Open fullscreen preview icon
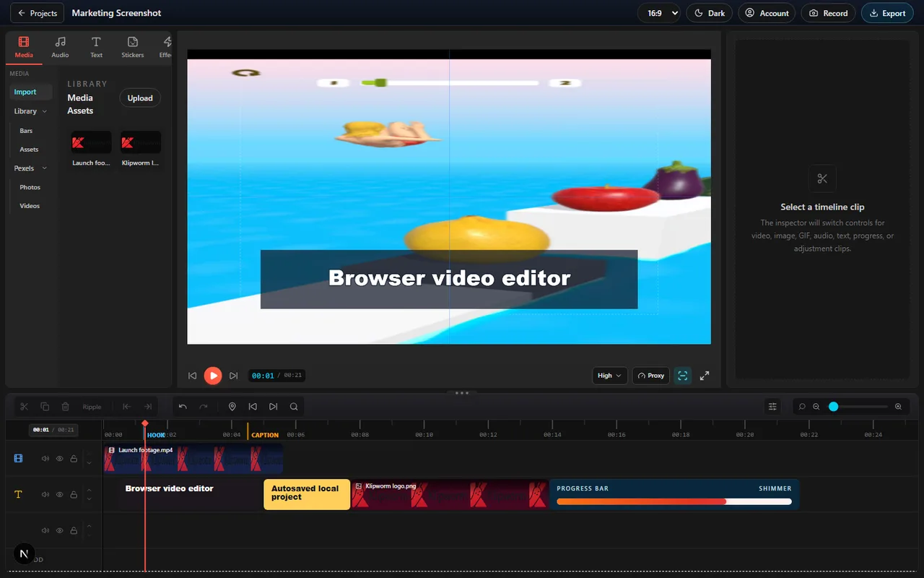The image size is (924, 578). pos(705,376)
